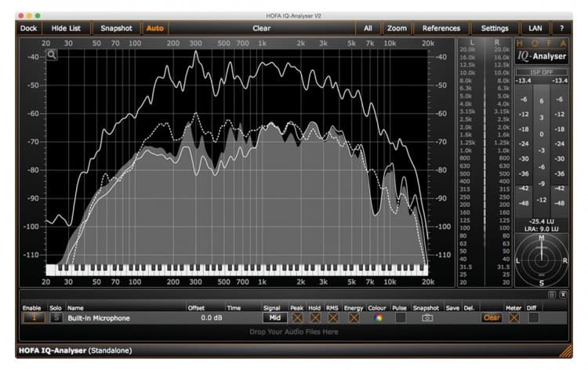Image resolution: width=588 pixels, height=370 pixels.
Task: Click the Snapshot toolbar button
Action: coord(116,28)
